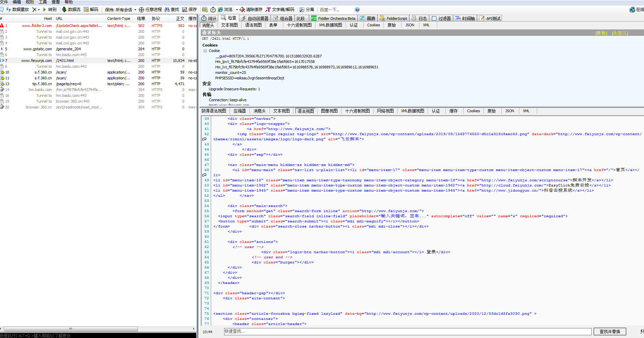Click the 数据重放 (Replay) toolbar icon
The image size is (644, 338).
point(9,10)
